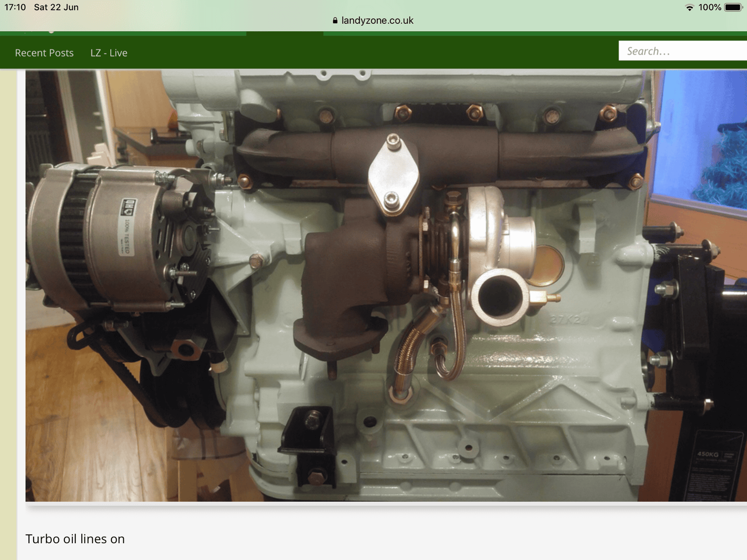
Task: Click the "Turbo oil lines on" caption
Action: point(75,539)
